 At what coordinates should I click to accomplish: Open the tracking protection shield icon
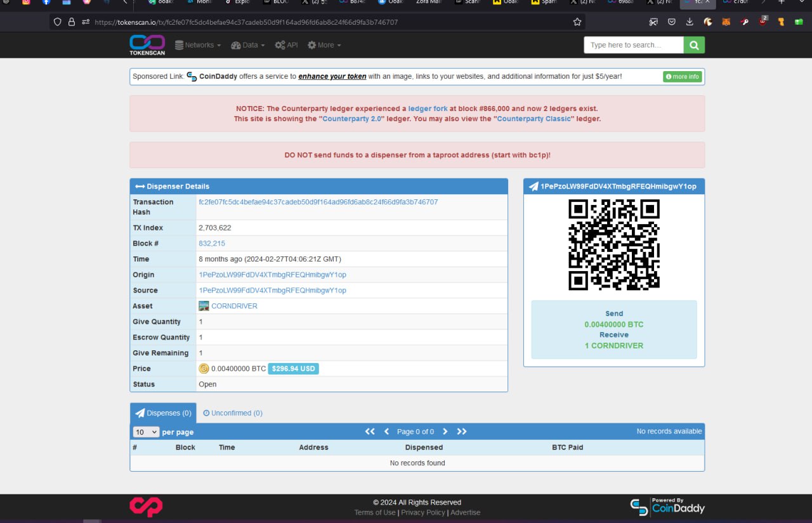(58, 22)
